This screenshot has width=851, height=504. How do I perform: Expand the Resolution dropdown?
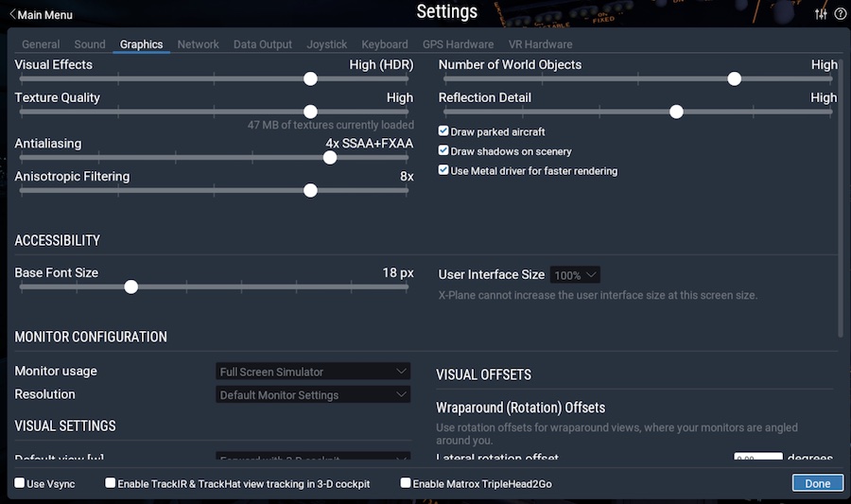click(x=314, y=394)
